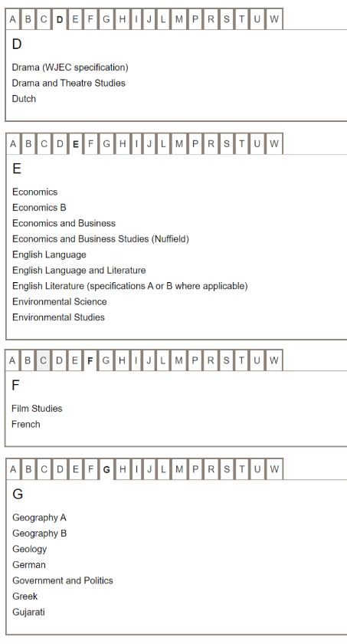Select the M tab in the D section
The width and height of the screenshot is (347, 644).
(178, 19)
